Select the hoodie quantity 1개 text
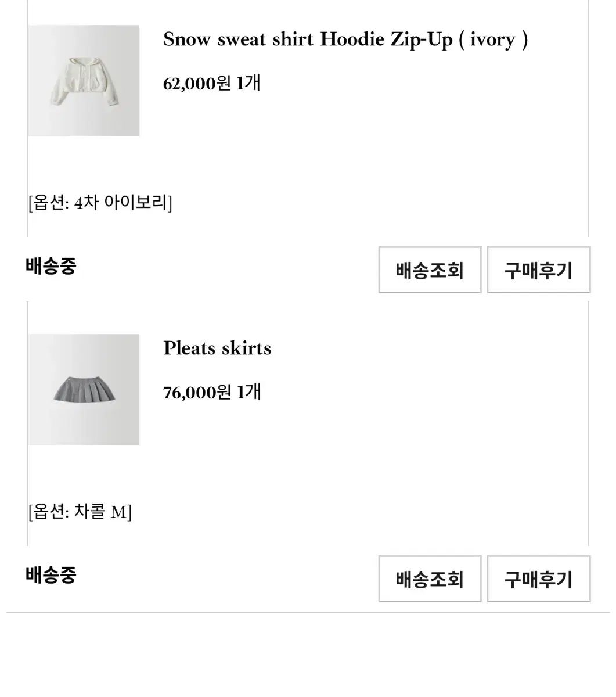Screen dimensions: 616x697 coord(248,84)
